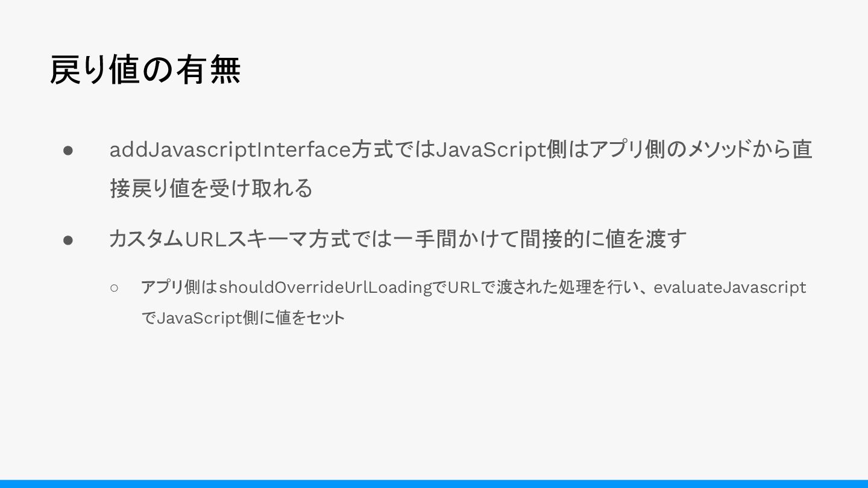Click the second filled bullet point marker

point(68,240)
